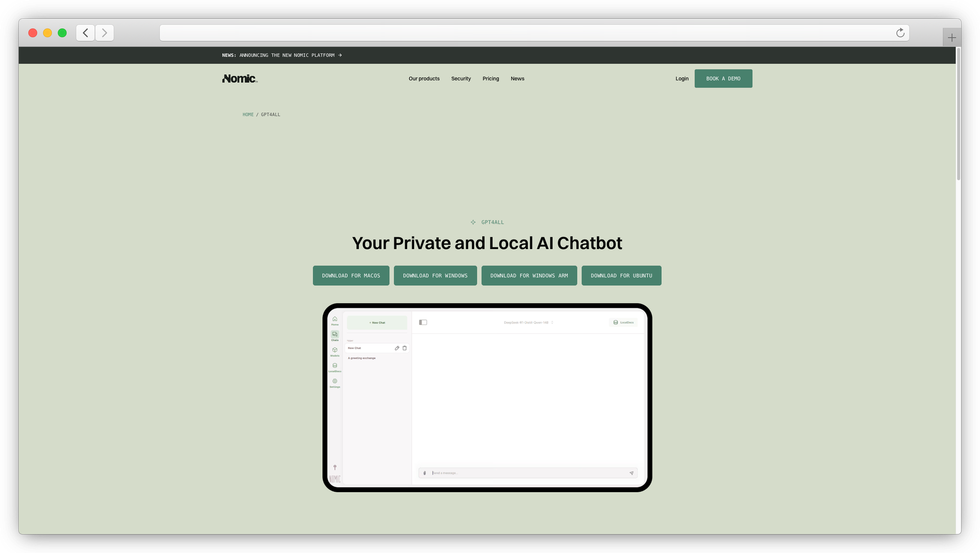Open the Security nav item
Screen dimensions: 980x553
pyautogui.click(x=461, y=78)
